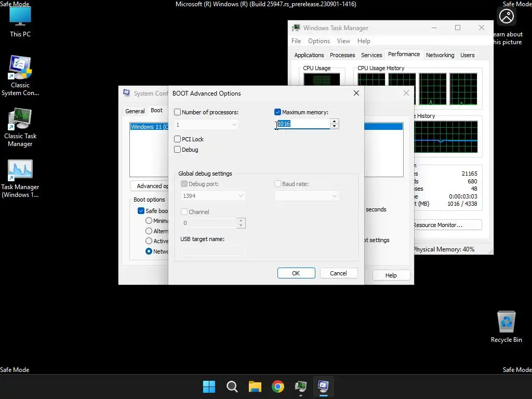Image resolution: width=532 pixels, height=399 pixels.
Task: Open Recycle Bin on desktop
Action: pos(506,327)
